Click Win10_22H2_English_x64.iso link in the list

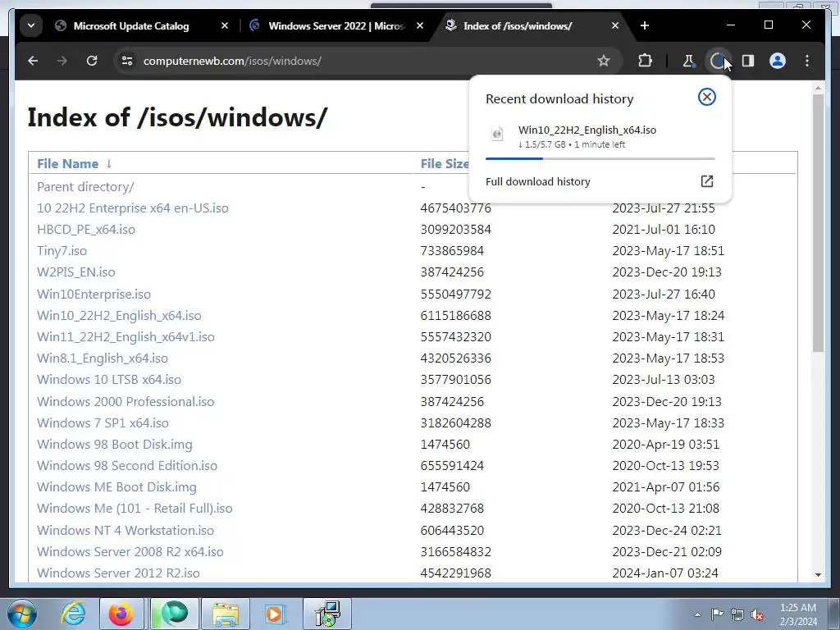coord(119,316)
